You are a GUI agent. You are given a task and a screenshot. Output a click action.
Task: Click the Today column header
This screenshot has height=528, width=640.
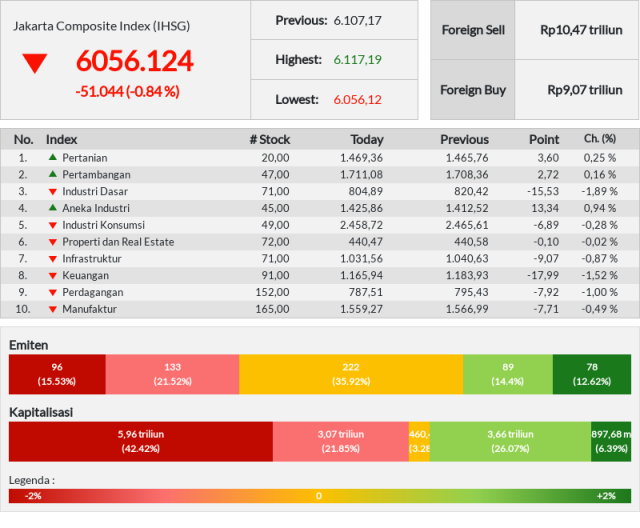coord(367,140)
